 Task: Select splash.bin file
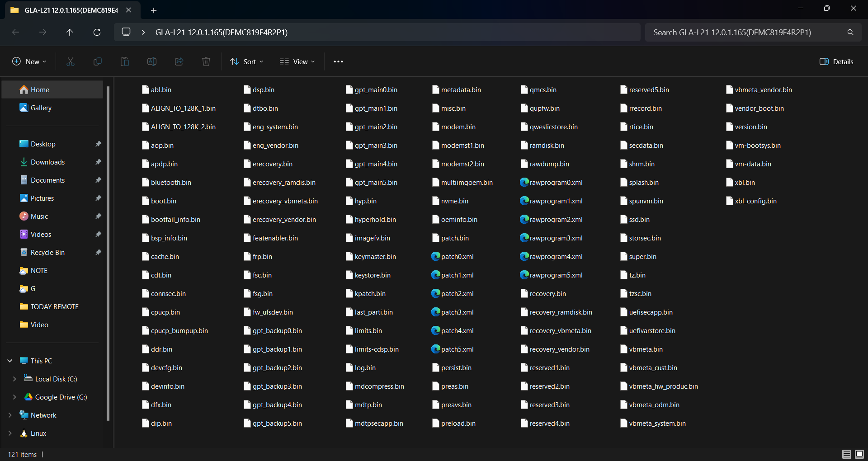(x=639, y=183)
